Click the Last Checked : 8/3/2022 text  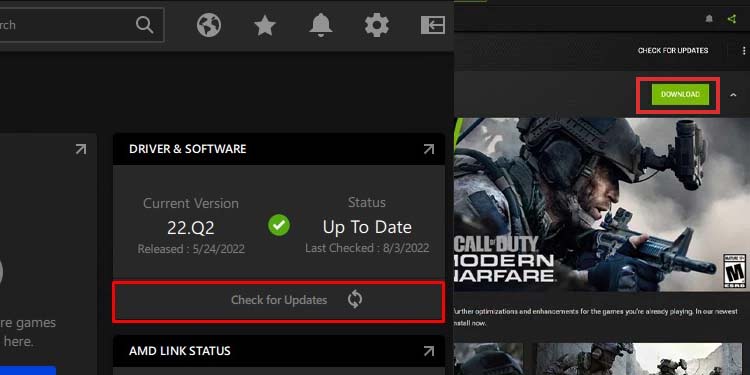point(367,248)
